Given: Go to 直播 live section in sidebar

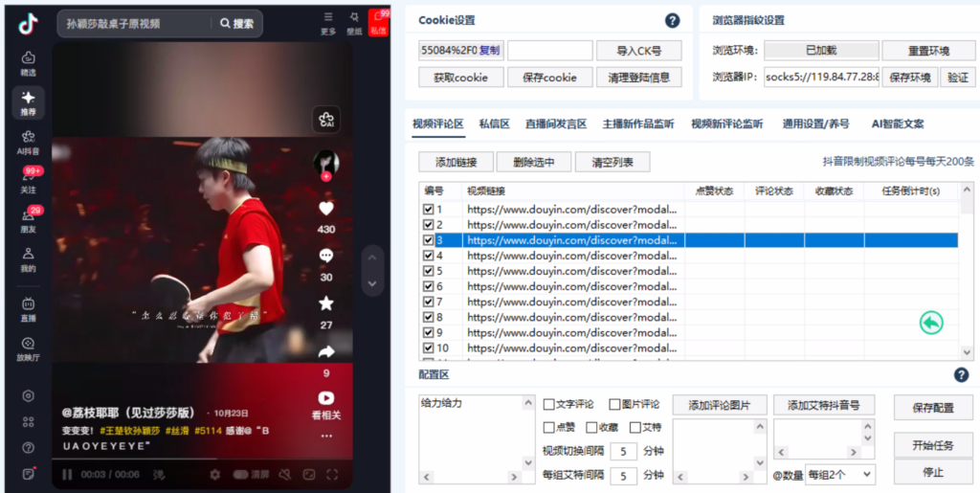Looking at the screenshot, I should [28, 308].
